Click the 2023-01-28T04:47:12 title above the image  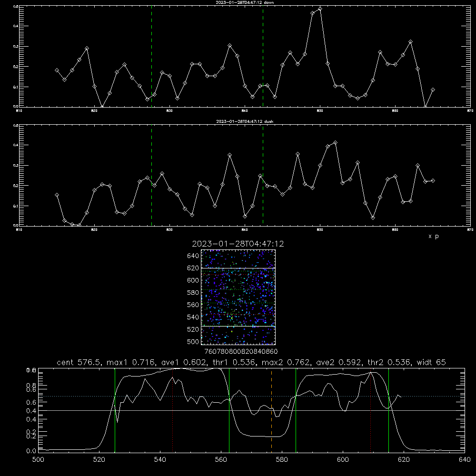click(238, 244)
